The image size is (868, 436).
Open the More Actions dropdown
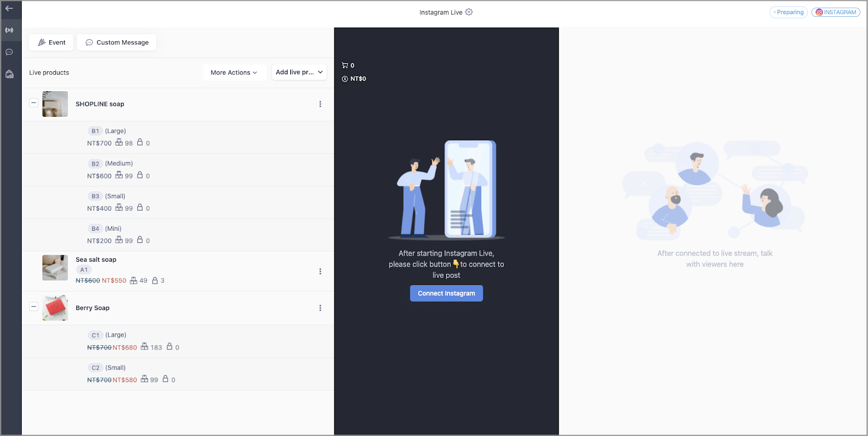[x=234, y=72]
